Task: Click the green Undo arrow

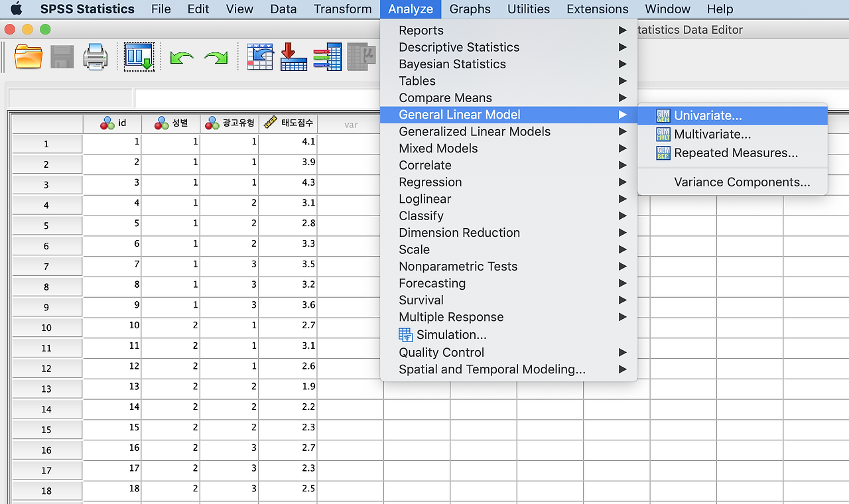Action: 181,58
